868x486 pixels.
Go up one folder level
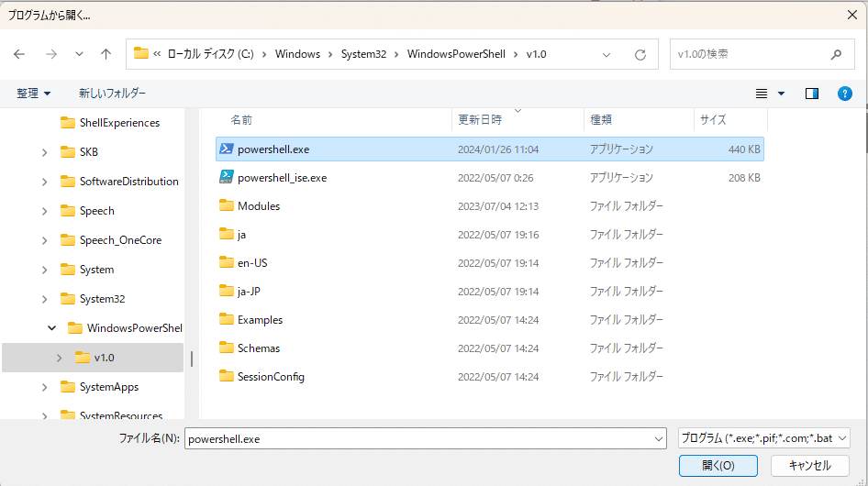(106, 54)
